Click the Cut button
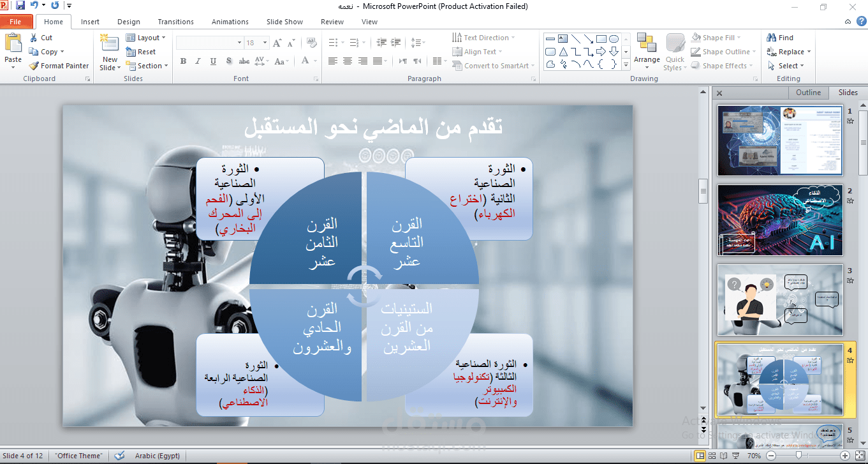 (40, 38)
